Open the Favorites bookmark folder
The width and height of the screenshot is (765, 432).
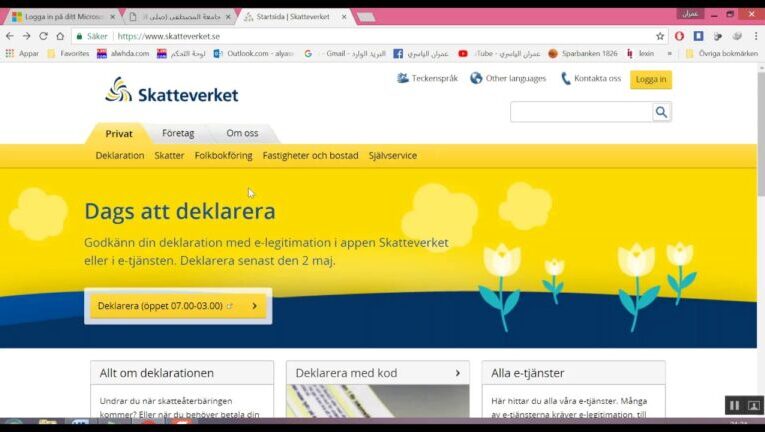click(68, 54)
